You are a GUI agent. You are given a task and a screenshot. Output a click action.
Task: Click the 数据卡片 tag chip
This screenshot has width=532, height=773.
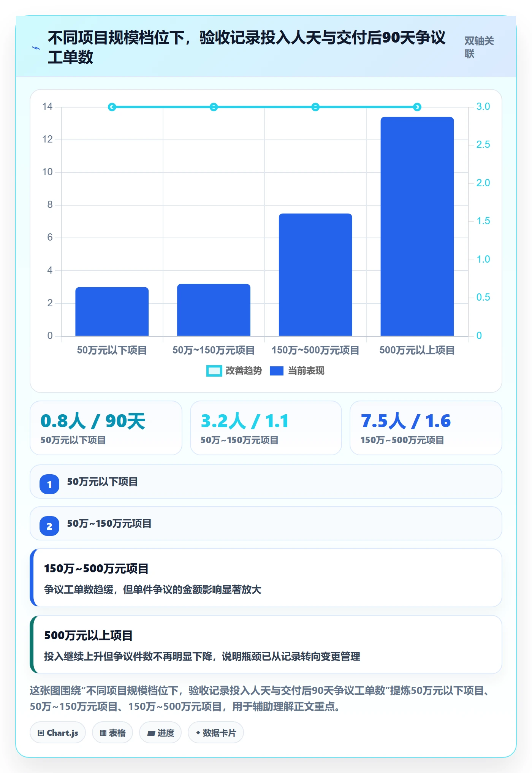pyautogui.click(x=216, y=733)
